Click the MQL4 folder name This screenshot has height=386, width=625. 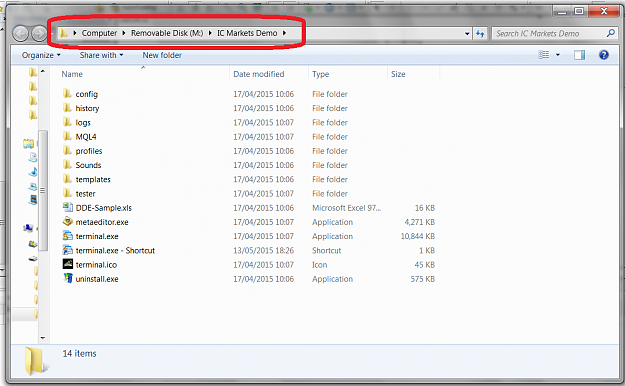(x=86, y=137)
